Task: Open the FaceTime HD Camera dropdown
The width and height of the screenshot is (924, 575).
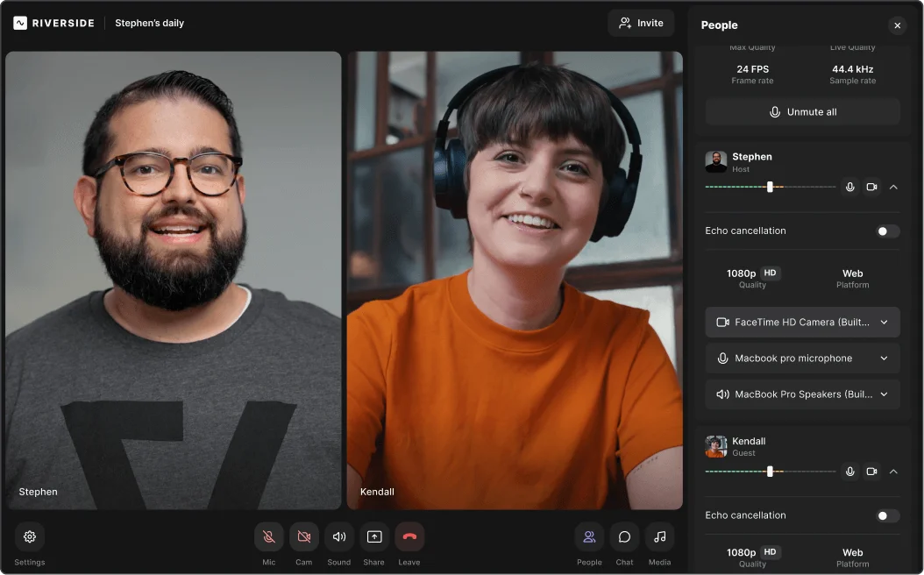Action: (x=802, y=322)
